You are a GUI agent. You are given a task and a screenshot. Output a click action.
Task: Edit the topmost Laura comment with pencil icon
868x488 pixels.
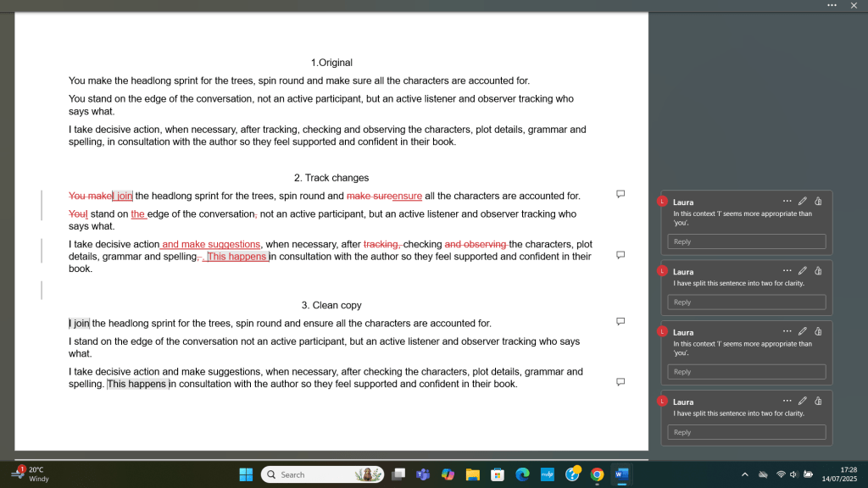(803, 201)
